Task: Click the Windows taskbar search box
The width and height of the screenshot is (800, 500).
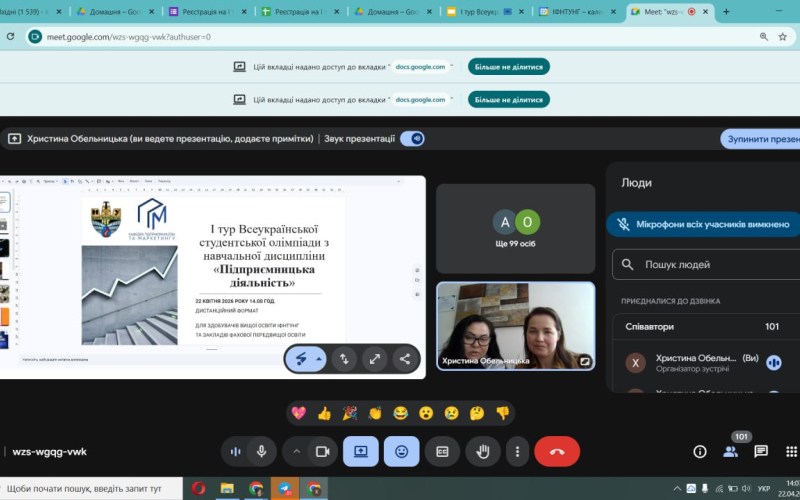Action: [x=91, y=489]
